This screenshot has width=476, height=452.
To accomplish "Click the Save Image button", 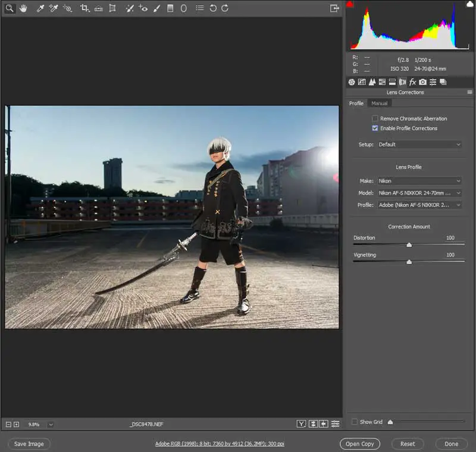I will coord(29,444).
